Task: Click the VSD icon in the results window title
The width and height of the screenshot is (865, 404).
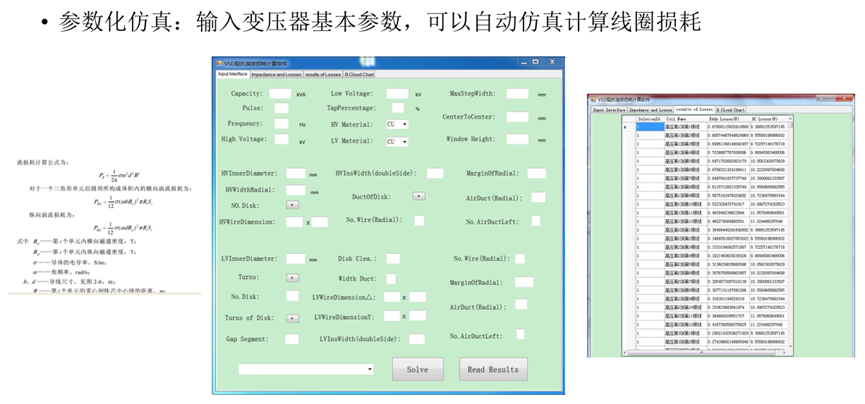Action: (x=594, y=100)
